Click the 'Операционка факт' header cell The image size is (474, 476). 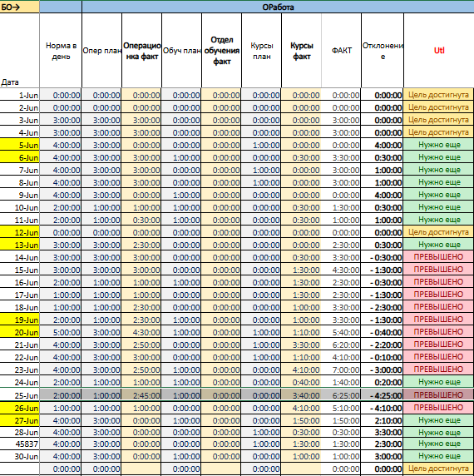(141, 51)
